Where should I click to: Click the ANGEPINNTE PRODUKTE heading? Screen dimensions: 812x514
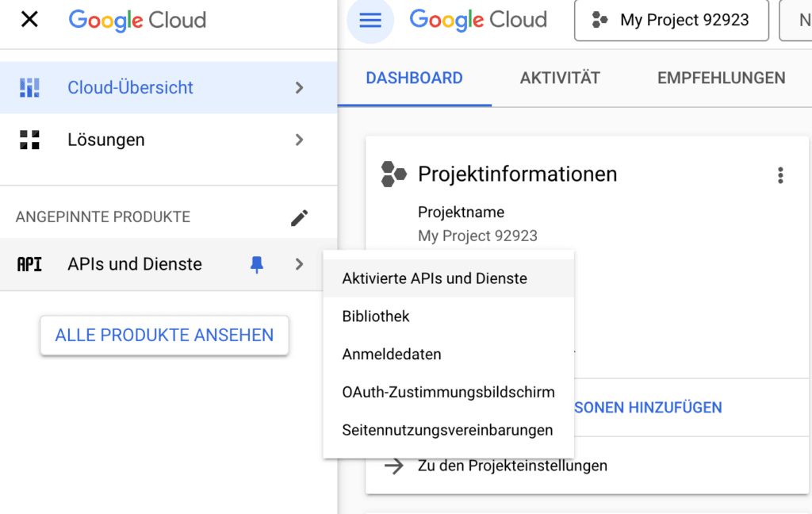point(103,217)
